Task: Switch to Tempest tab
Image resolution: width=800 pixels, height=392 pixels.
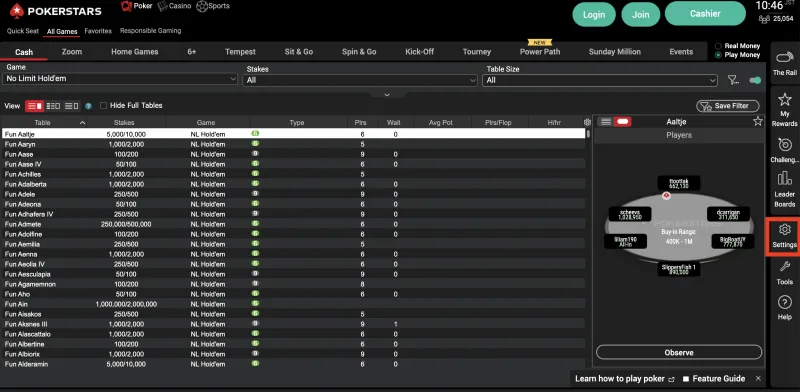Action: coord(240,52)
